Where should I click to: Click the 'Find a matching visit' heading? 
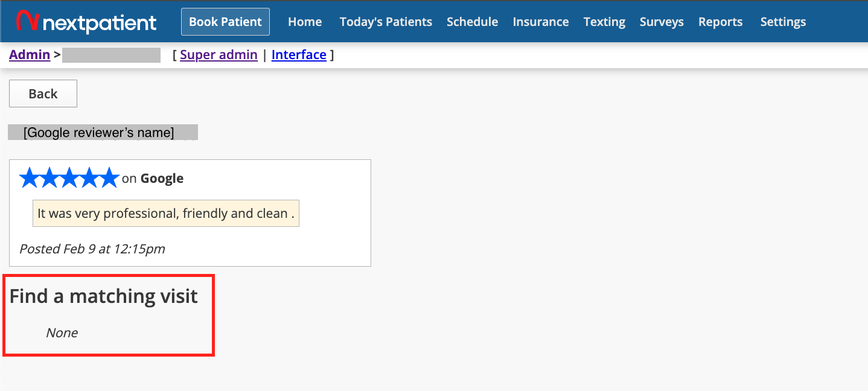coord(104,296)
